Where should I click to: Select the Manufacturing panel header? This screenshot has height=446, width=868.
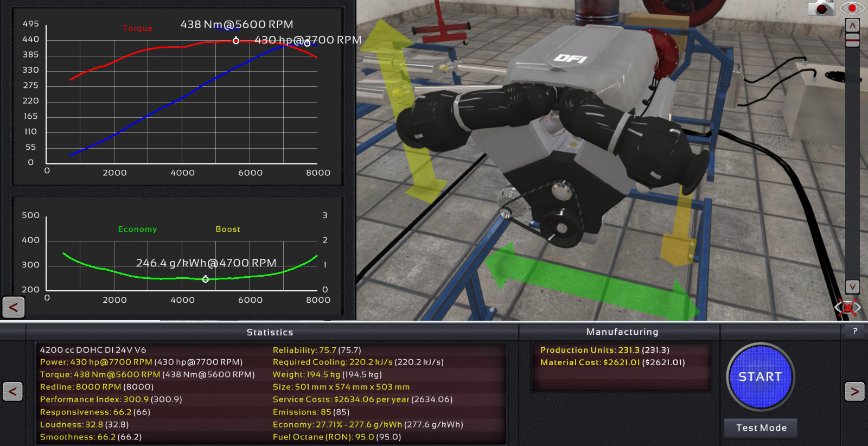pyautogui.click(x=622, y=332)
